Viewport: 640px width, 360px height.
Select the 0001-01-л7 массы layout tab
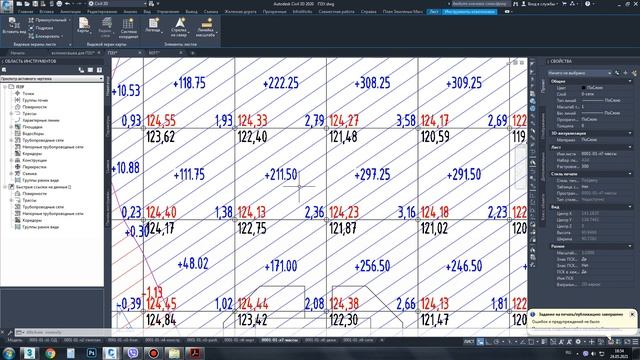(x=280, y=340)
